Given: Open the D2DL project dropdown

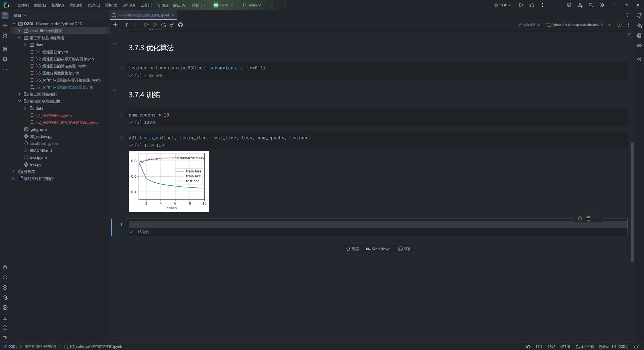Looking at the screenshot, I should tap(223, 5).
